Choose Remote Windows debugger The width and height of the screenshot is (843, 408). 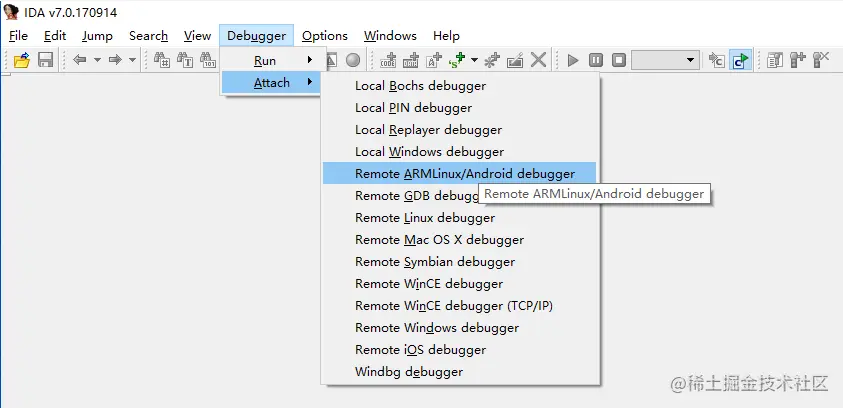pyautogui.click(x=460, y=328)
